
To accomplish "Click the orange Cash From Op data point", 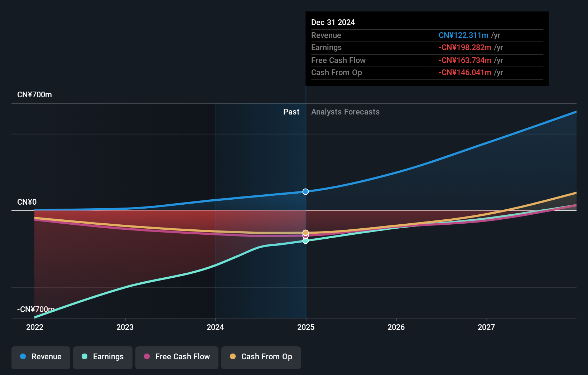I will pos(305,233).
